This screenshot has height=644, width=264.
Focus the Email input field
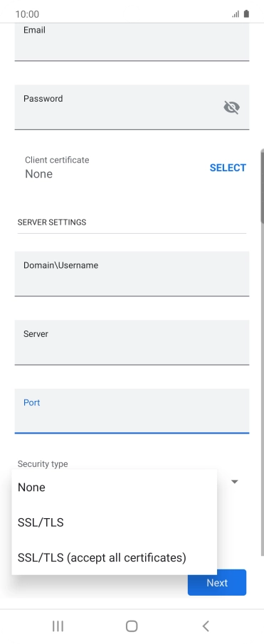click(132, 42)
